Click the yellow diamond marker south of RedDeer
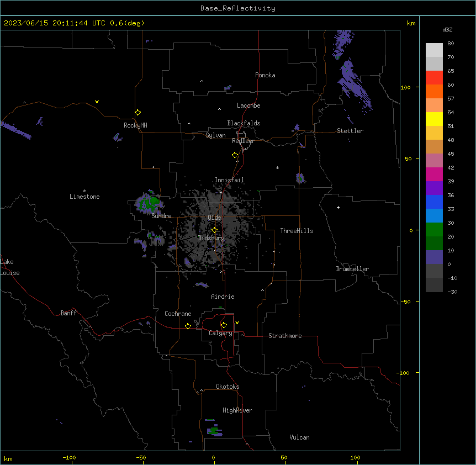The width and height of the screenshot is (476, 465). [235, 155]
